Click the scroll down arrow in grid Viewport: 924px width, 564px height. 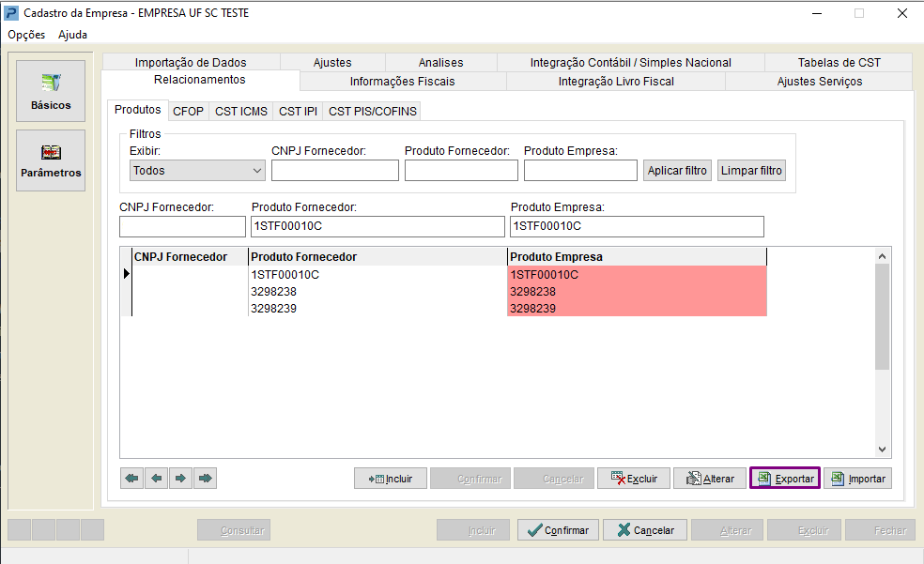[x=882, y=450]
